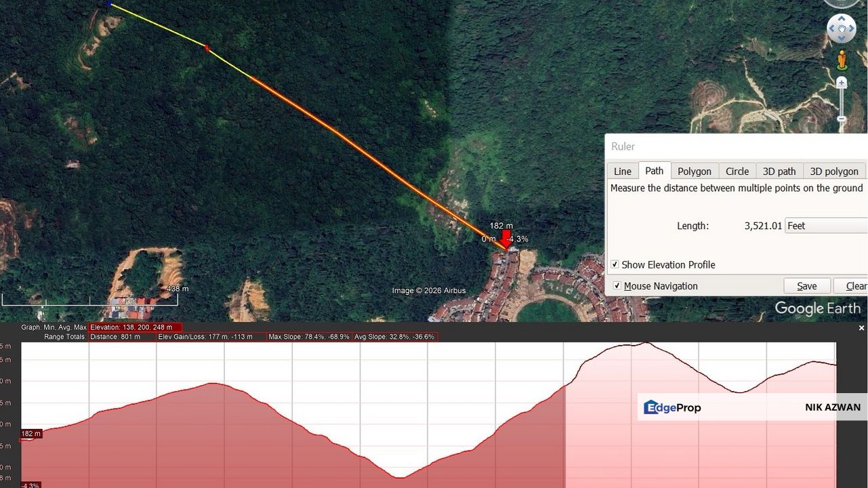
Task: Select the Street View pegman figure
Action: (842, 60)
